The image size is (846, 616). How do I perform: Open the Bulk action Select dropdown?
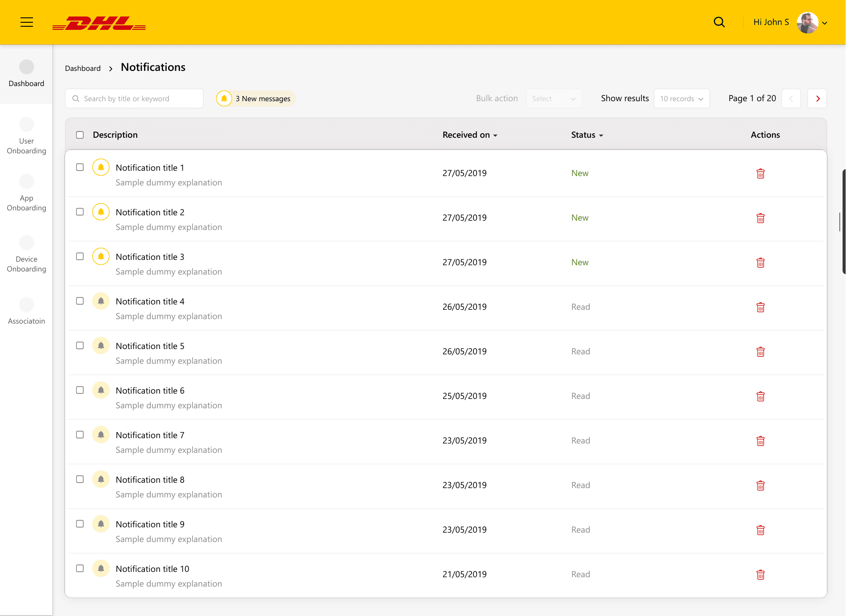coord(554,99)
